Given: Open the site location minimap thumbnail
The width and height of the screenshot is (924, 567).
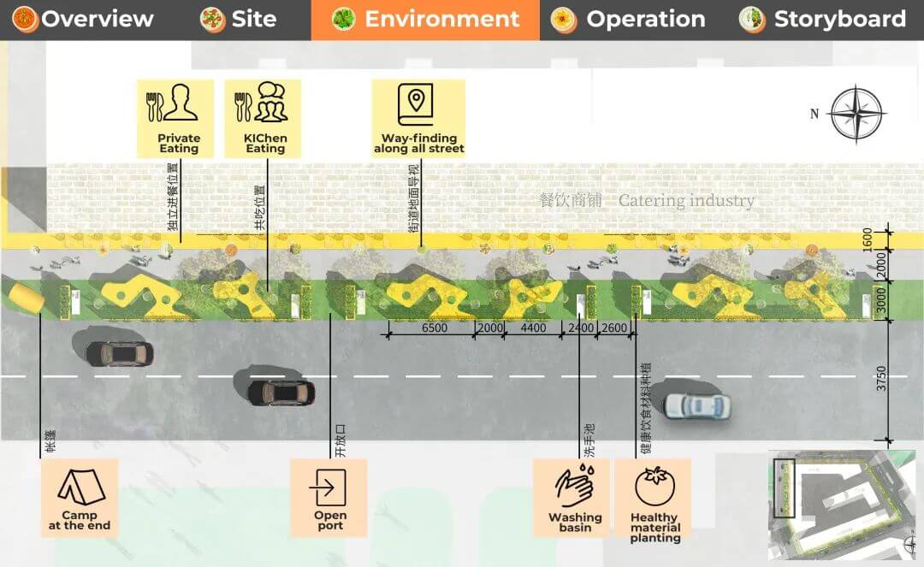Looking at the screenshot, I should pos(842,505).
